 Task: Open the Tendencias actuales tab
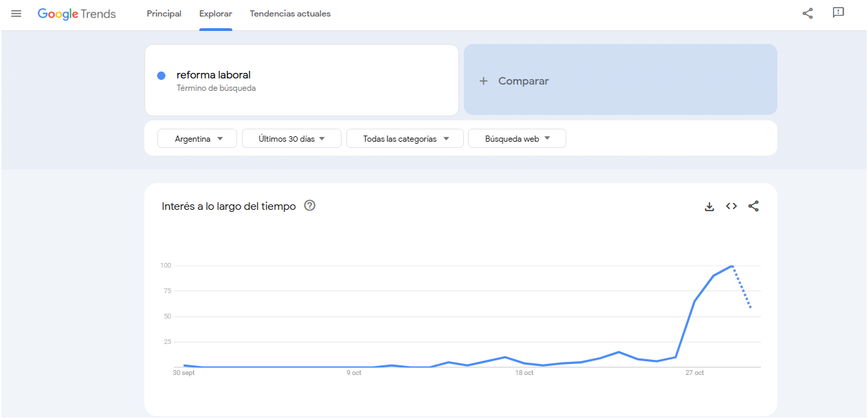click(290, 13)
